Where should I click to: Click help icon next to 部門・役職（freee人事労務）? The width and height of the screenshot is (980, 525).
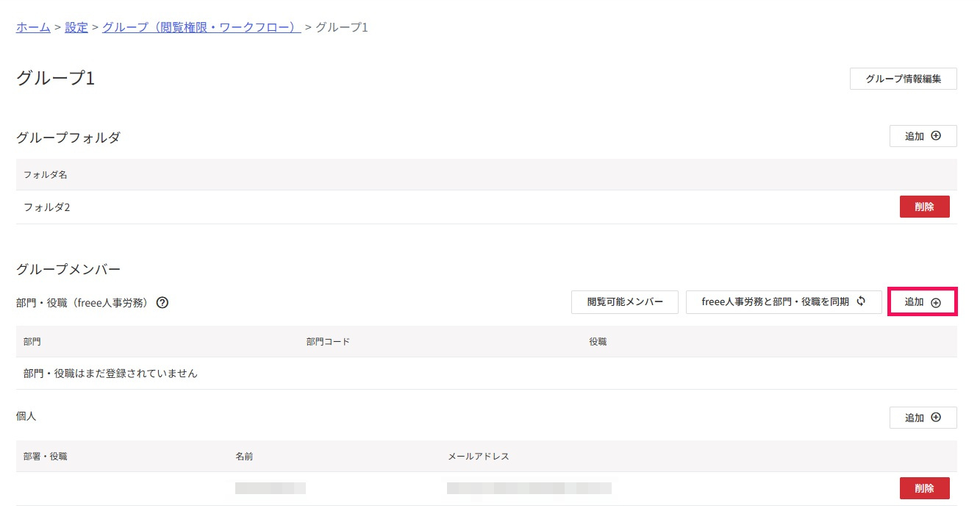162,302
